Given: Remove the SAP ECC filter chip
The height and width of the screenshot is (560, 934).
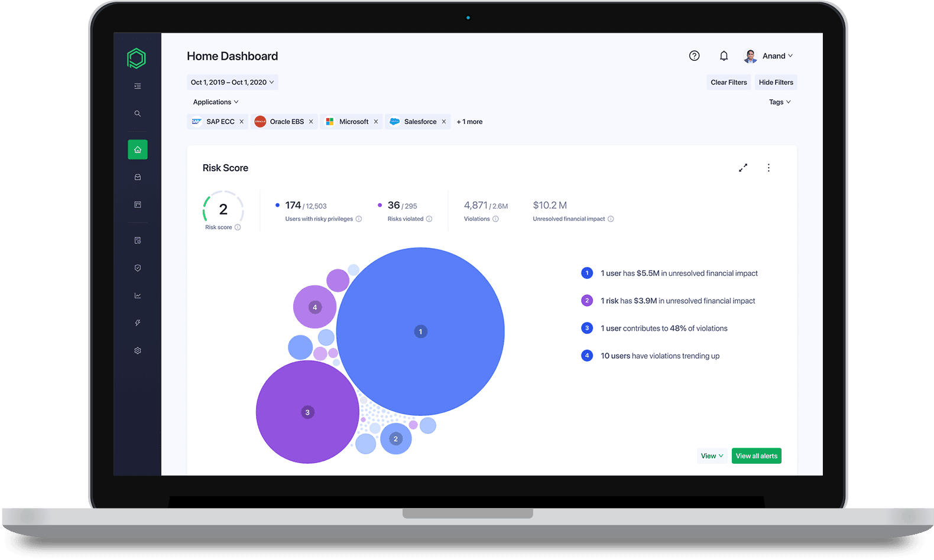Looking at the screenshot, I should coord(241,122).
